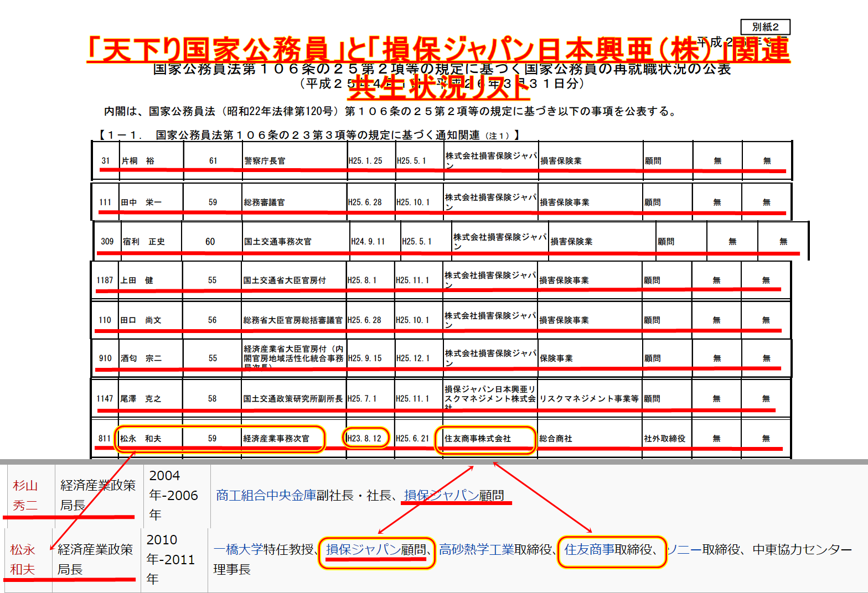The height and width of the screenshot is (593, 868).
Task: Open the red 杉山秀二 name link
Action: [x=25, y=496]
